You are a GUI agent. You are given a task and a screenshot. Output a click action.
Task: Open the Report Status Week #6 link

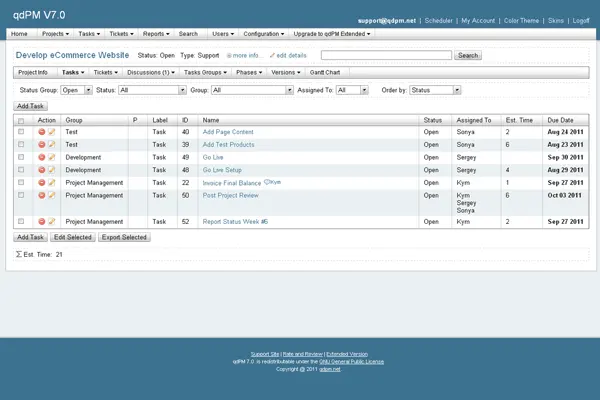pos(235,222)
